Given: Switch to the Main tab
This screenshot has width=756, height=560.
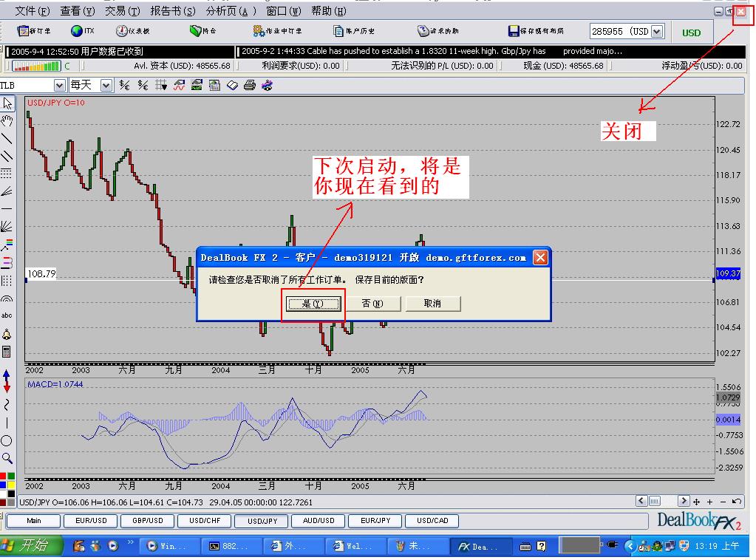Looking at the screenshot, I should (x=34, y=521).
